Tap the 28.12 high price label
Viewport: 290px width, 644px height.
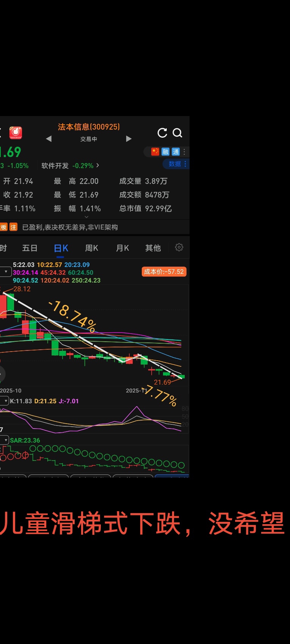pyautogui.click(x=22, y=289)
